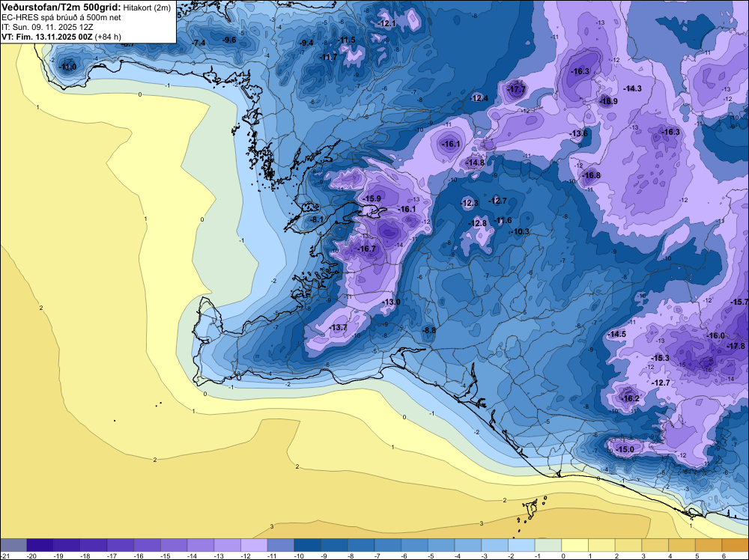Image resolution: width=749 pixels, height=560 pixels.
Task: Click the title text "Veðurstofan/T2m 500grid"
Action: 61,7
